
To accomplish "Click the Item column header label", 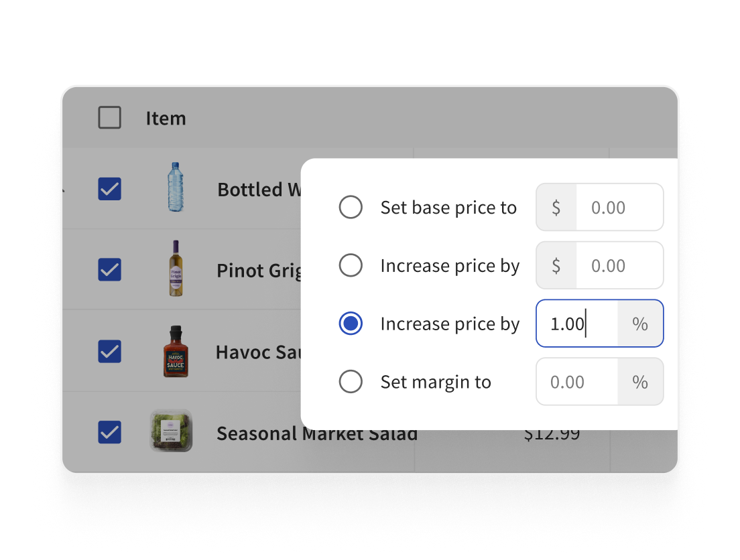I will pos(166,118).
